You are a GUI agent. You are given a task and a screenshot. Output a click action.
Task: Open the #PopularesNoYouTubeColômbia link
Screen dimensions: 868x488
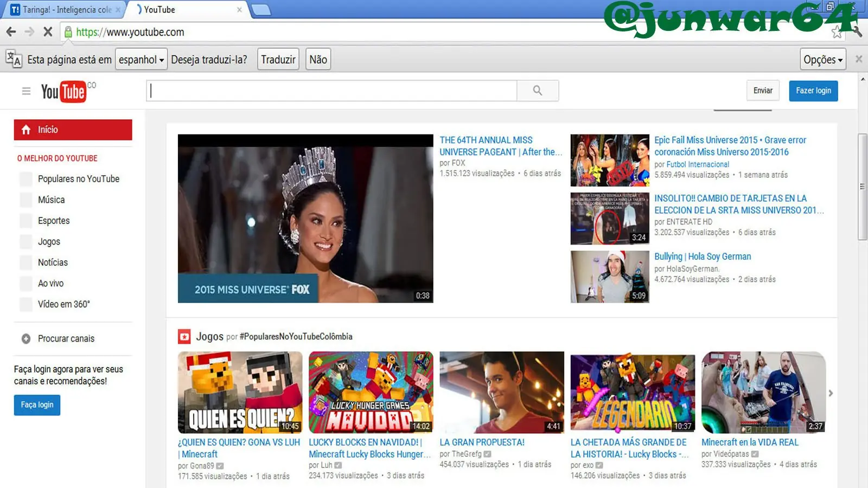(x=296, y=337)
